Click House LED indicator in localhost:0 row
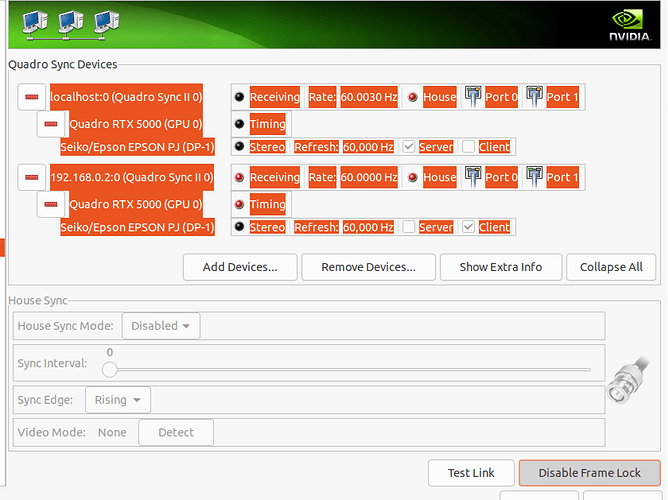 412,97
